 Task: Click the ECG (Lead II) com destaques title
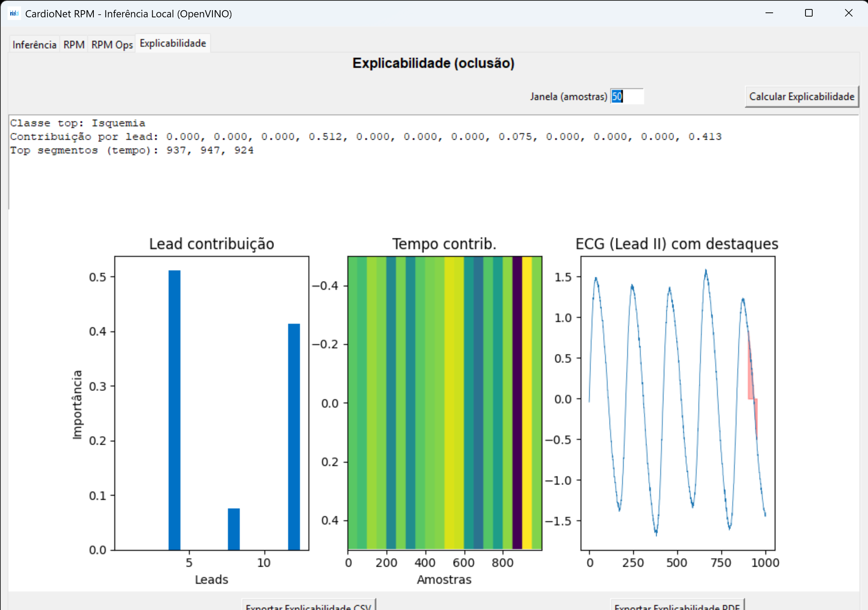[677, 244]
